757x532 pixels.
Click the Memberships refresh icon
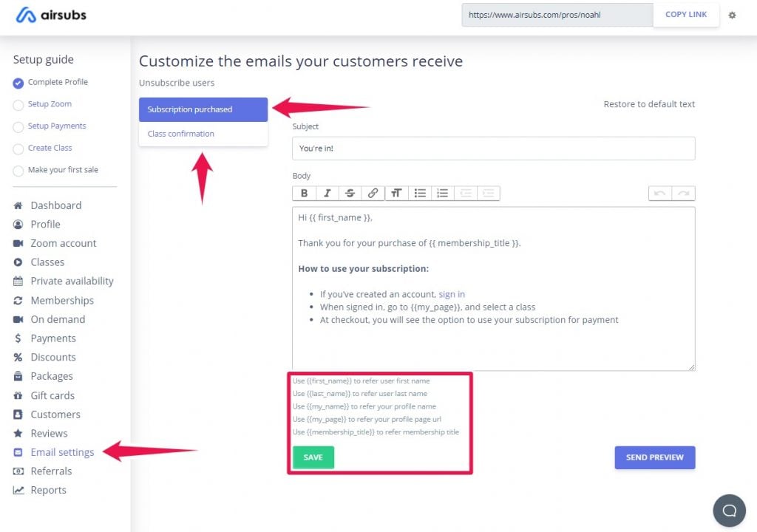click(18, 300)
